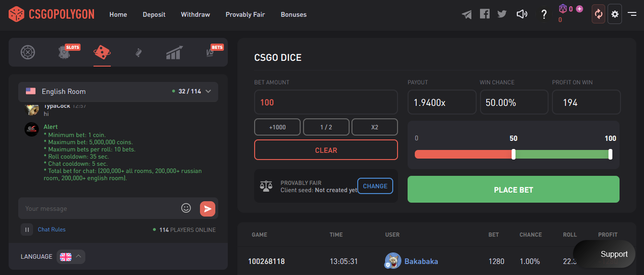Click the CSGOPOLYGON dice logo

click(x=51, y=14)
